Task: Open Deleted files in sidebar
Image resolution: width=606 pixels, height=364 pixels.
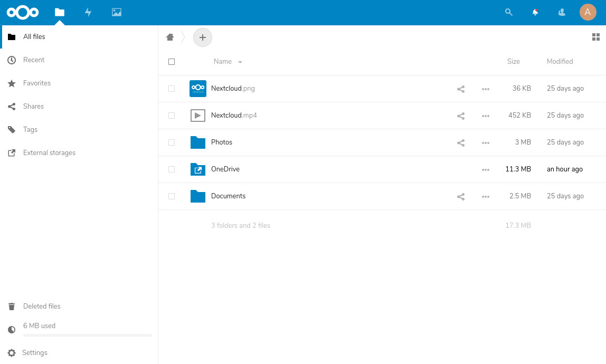Action: (79, 306)
